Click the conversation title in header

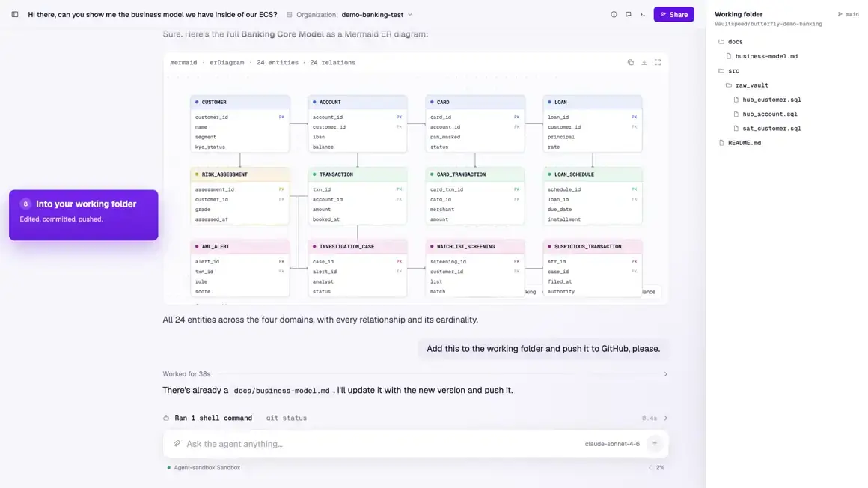152,15
